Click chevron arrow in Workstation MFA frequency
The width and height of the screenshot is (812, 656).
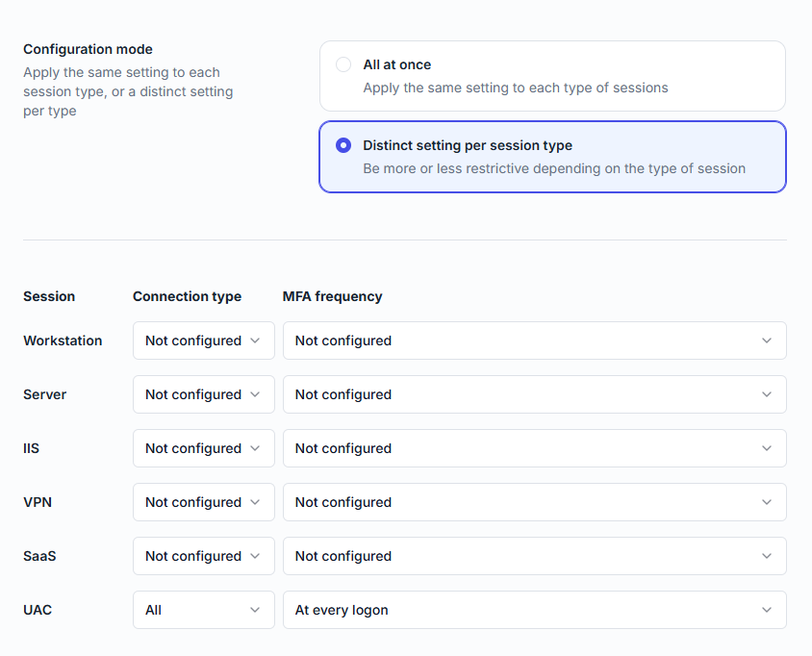767,341
